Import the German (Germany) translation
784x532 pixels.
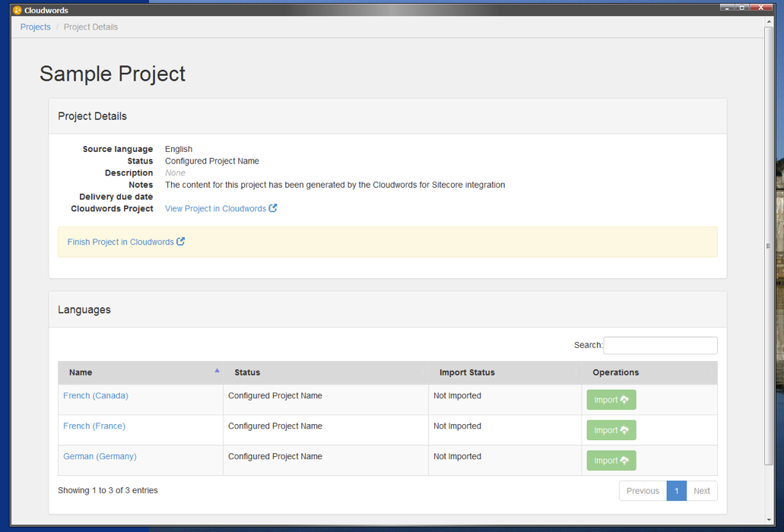[x=611, y=461]
